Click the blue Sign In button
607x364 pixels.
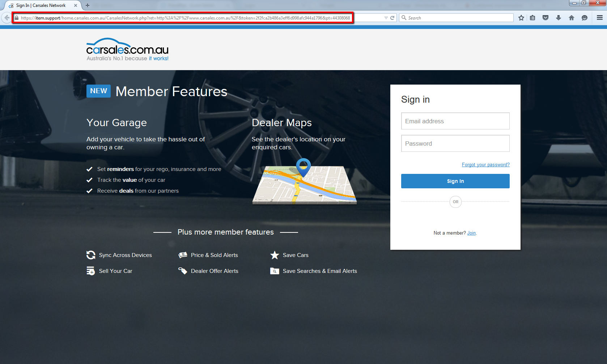click(x=455, y=181)
